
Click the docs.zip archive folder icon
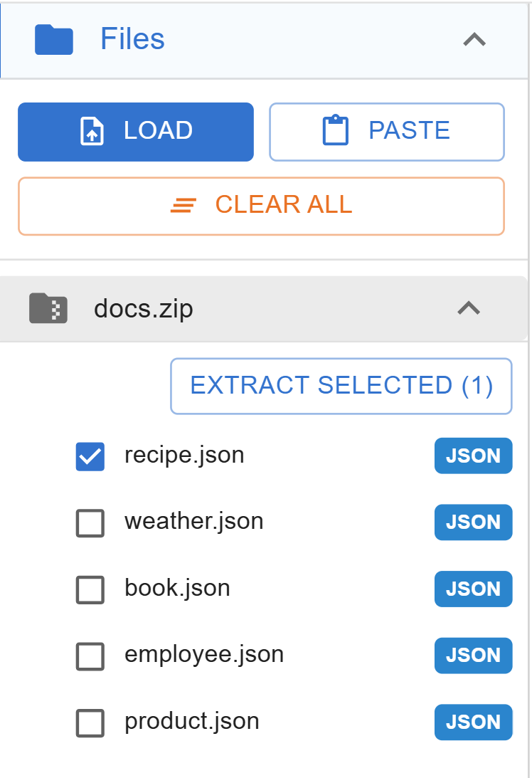click(48, 308)
